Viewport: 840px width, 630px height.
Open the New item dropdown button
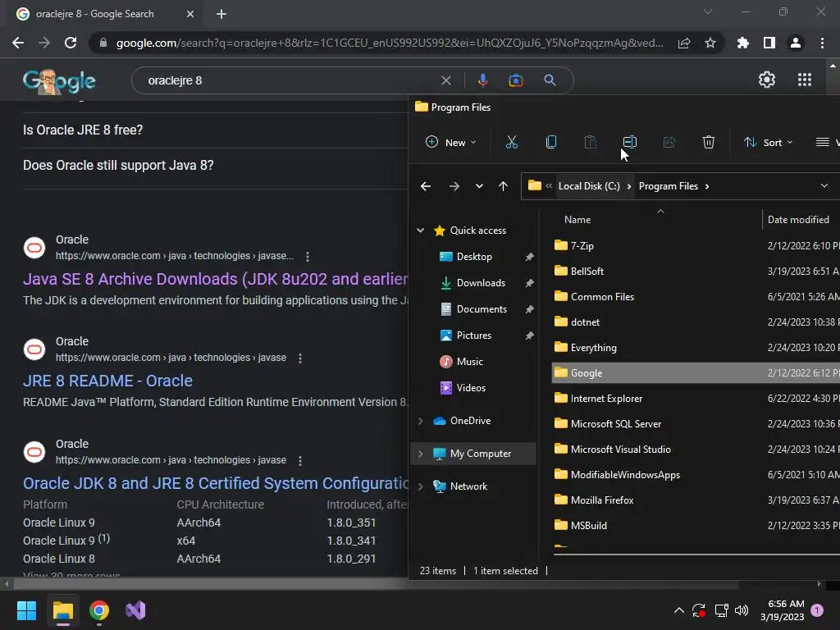450,142
